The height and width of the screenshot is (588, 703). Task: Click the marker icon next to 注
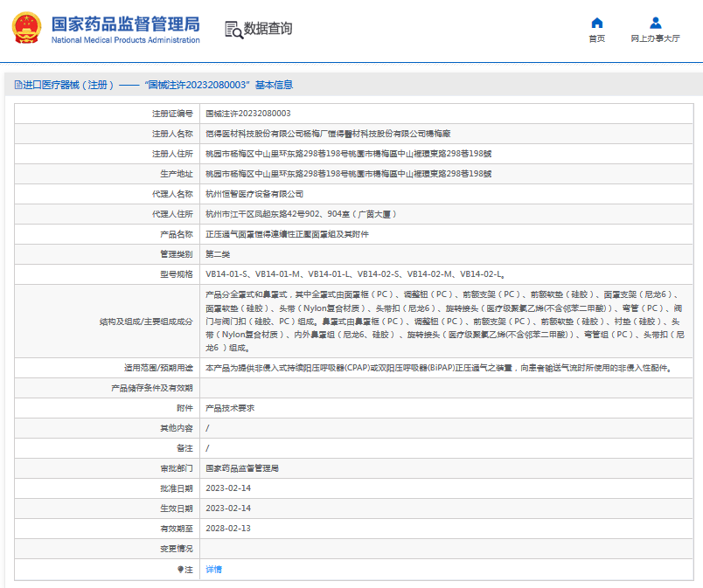tap(180, 569)
